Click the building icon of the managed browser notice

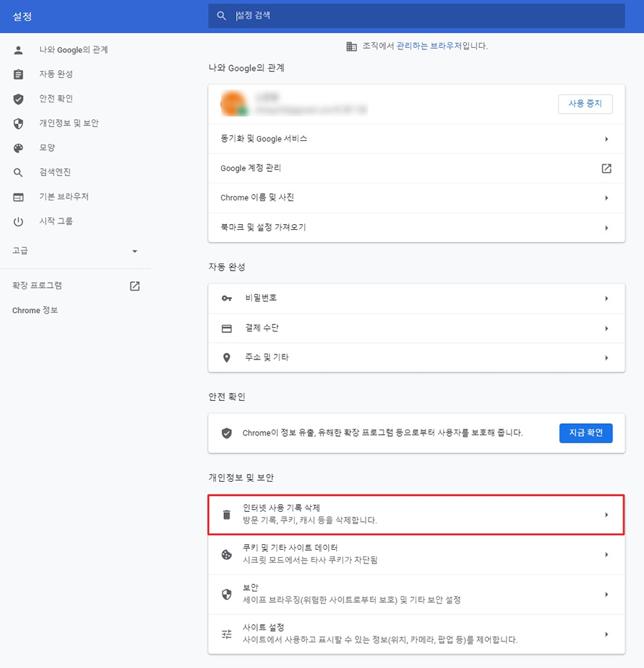click(x=351, y=46)
